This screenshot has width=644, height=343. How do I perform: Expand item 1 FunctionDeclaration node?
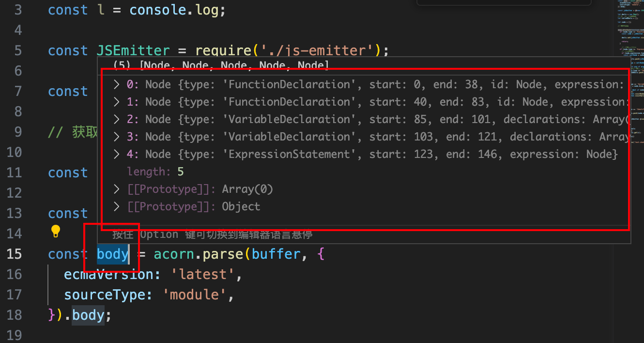tap(116, 102)
